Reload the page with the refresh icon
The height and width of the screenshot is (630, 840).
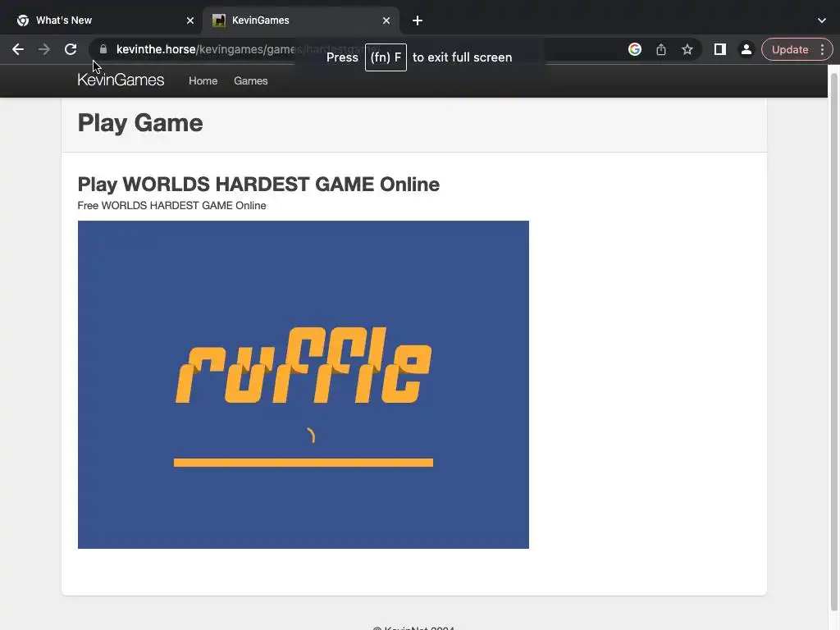tap(71, 49)
